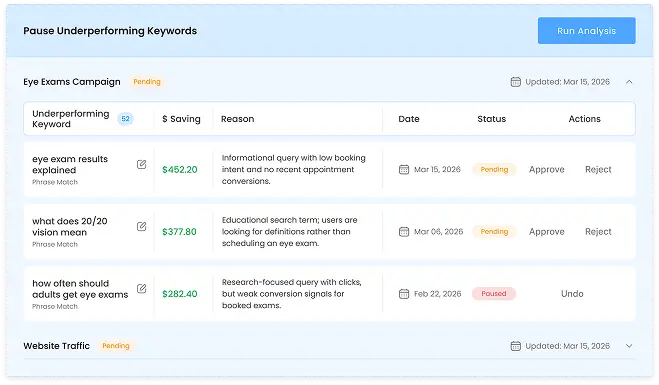Image resolution: width=659 pixels, height=385 pixels.
Task: Click calendar icon in Eye Exams Campaign updated date
Action: click(x=516, y=82)
